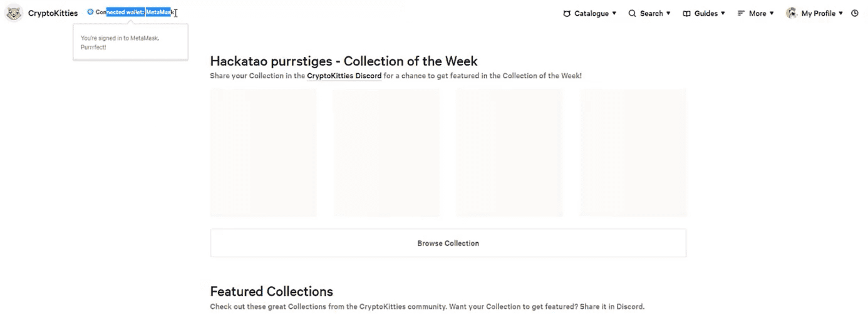Click the CryptoKitties brand name text
The width and height of the screenshot is (868, 325).
(x=53, y=13)
